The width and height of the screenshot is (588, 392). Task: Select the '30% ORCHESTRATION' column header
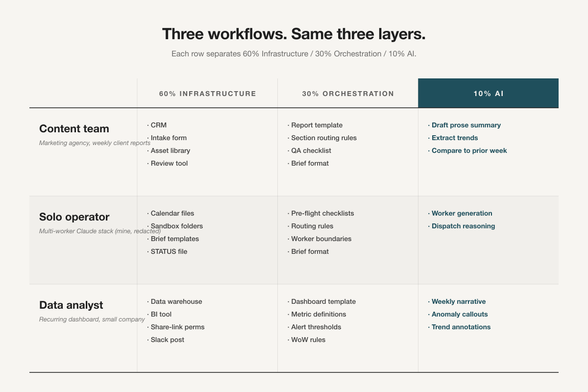click(x=348, y=94)
